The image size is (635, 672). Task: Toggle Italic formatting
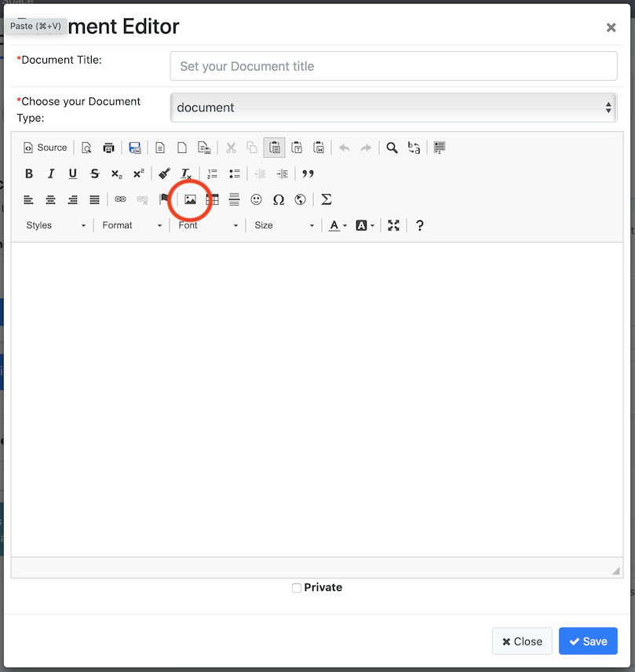[51, 173]
